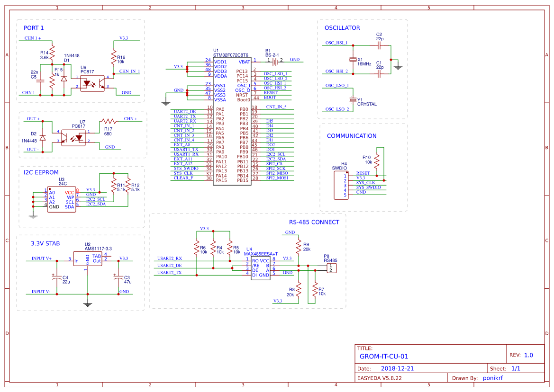This screenshot has height=392, width=554.
Task: Select the SWDIO header H4
Action: tap(340, 185)
